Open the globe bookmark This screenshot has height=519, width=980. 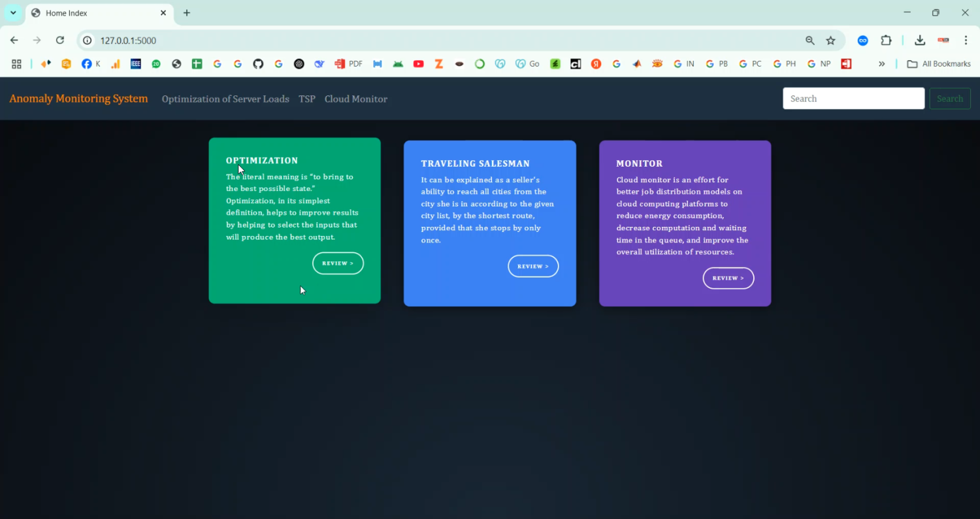pos(176,64)
